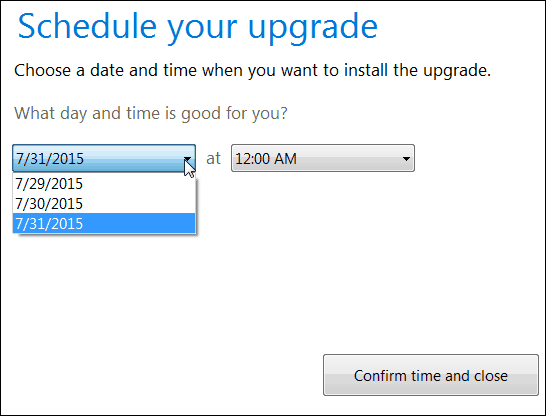546x416 pixels.
Task: Click the 'at' label between the combo boxes
Action: pos(213,158)
